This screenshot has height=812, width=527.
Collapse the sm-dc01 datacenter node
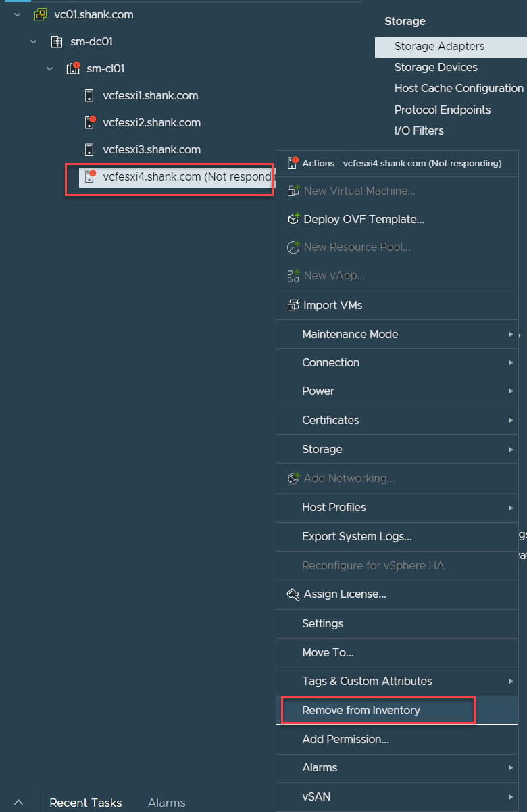click(34, 41)
